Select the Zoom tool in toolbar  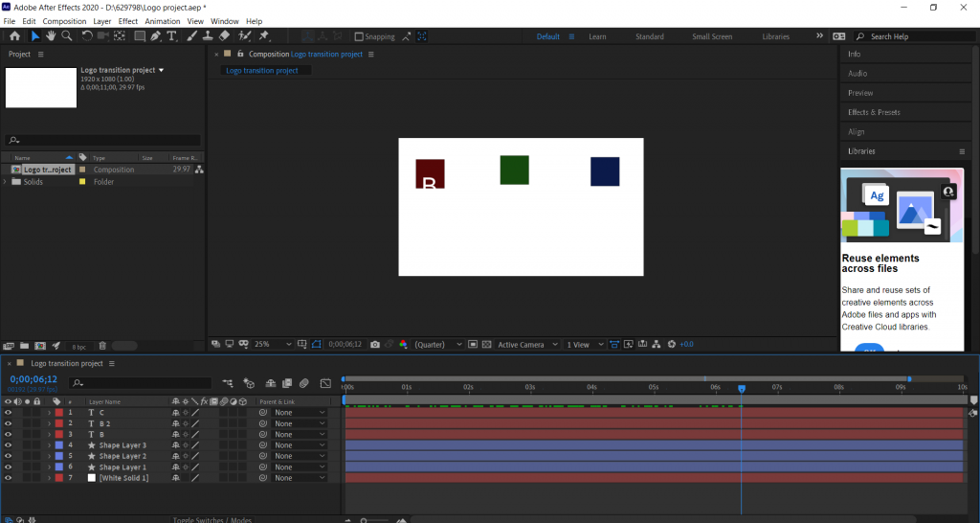pos(67,36)
